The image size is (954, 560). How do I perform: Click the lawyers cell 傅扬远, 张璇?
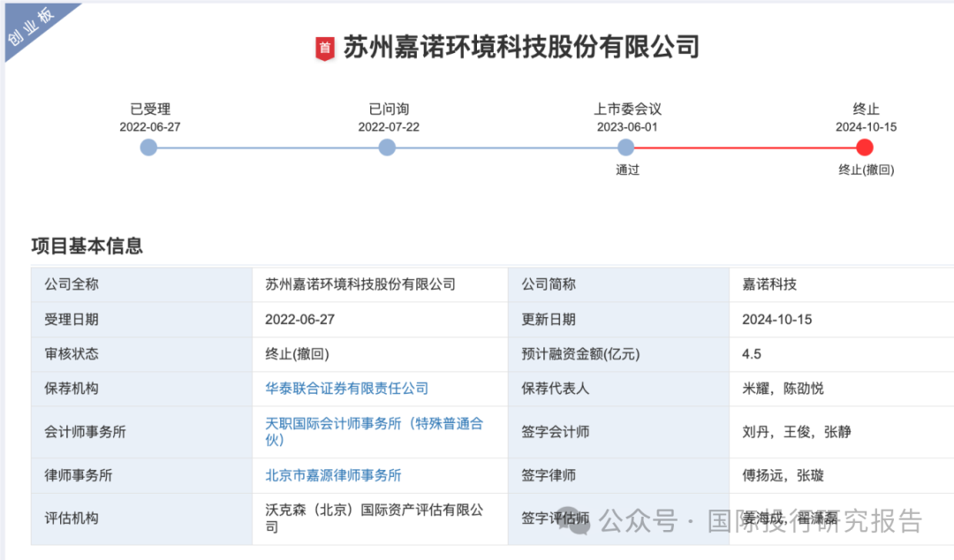tap(842, 475)
